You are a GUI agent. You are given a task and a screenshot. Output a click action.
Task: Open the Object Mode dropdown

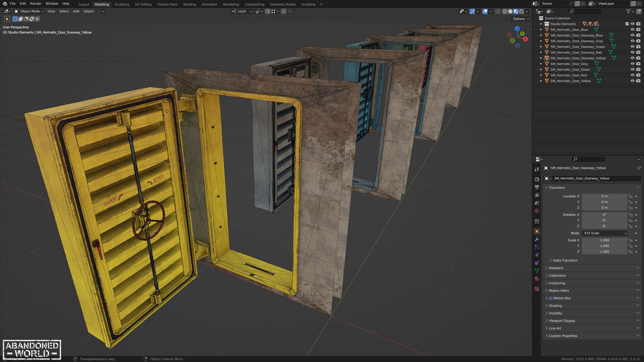point(29,11)
